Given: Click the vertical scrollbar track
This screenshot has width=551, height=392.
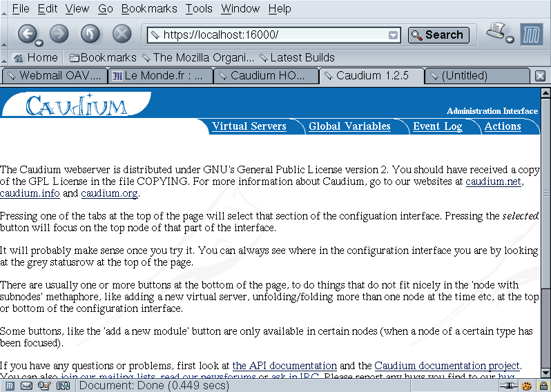Looking at the screenshot, I should point(545,207).
